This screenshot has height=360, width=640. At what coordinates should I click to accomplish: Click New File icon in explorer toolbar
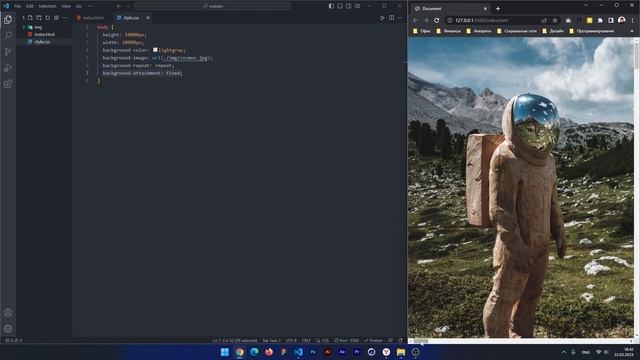click(x=30, y=18)
